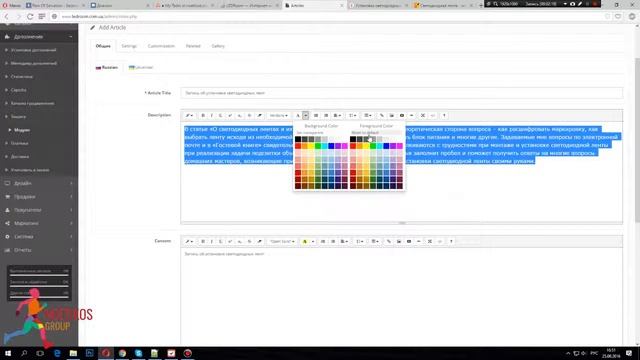
Task: Expand Система menu in sidebar
Action: 39,237
